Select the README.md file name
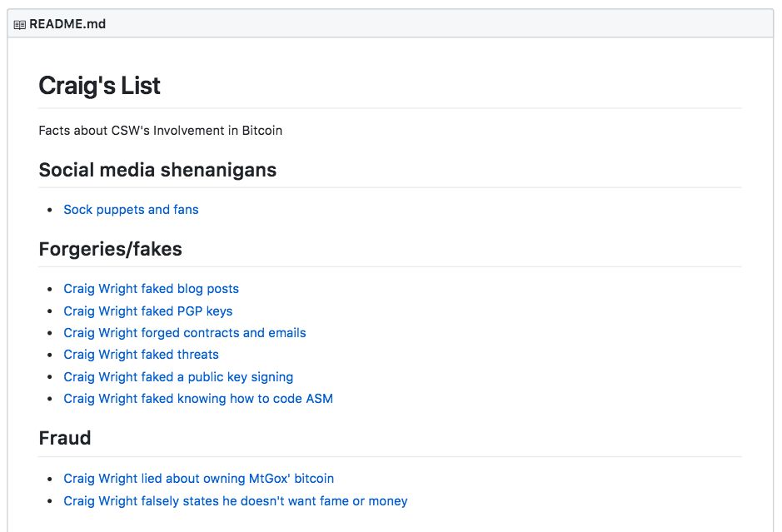 pyautogui.click(x=67, y=24)
